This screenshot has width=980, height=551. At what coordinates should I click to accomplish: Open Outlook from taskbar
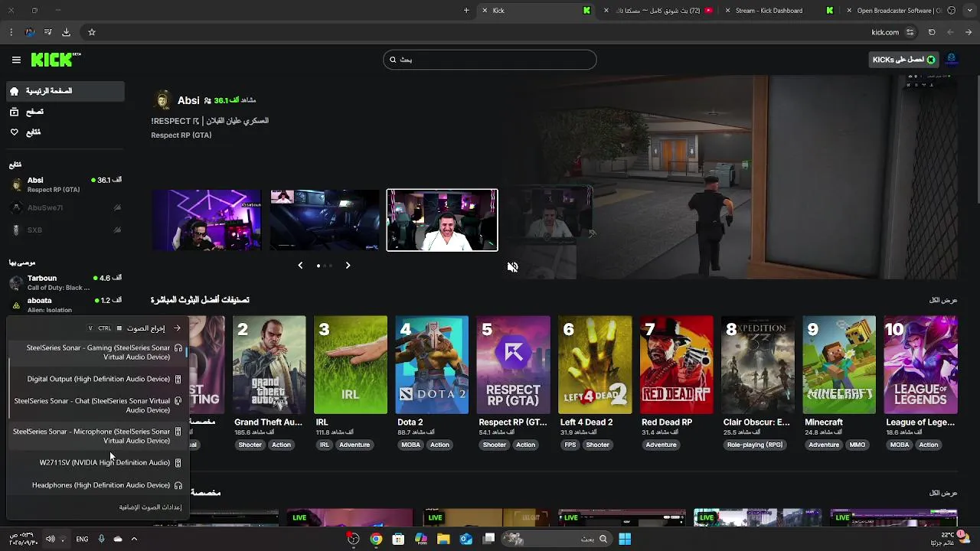coord(466,539)
